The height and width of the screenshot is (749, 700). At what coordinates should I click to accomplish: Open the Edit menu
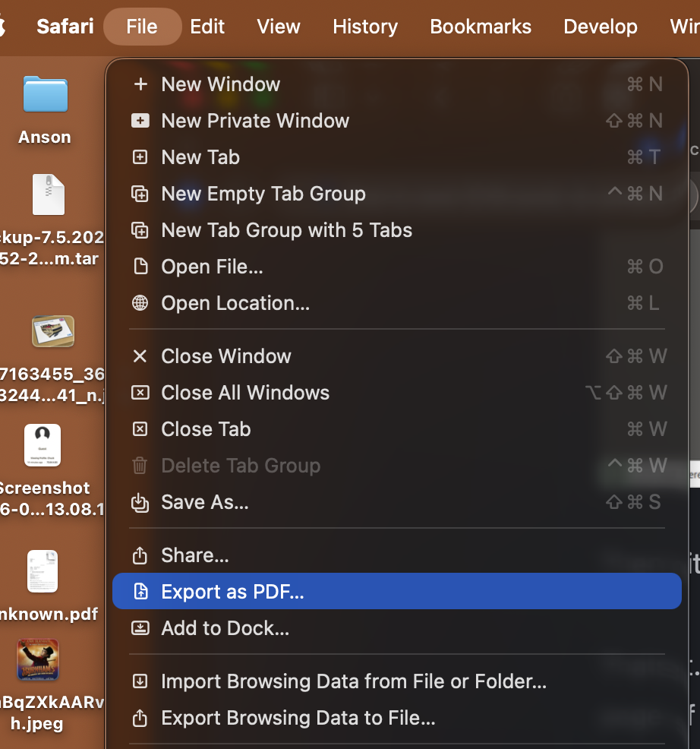207,27
